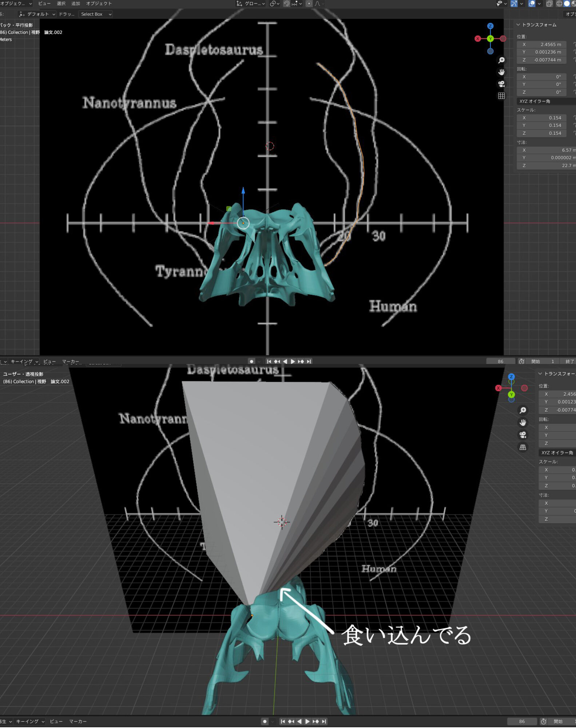Click the green Y axis on top gizmo
Viewport: 576px width, 728px height.
(x=490, y=39)
